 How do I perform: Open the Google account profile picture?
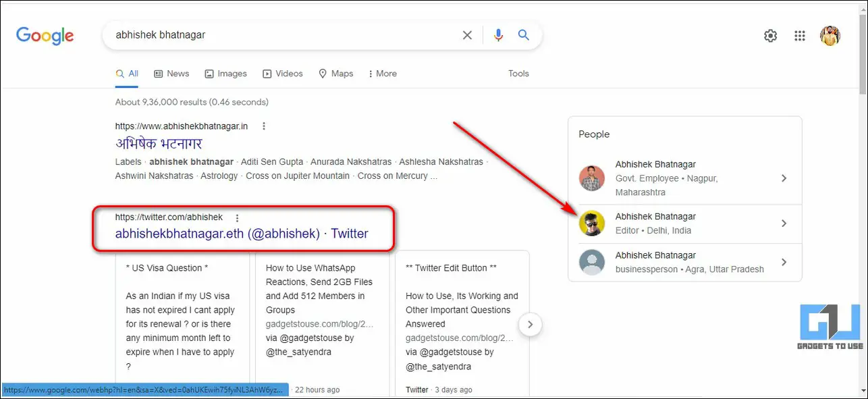pyautogui.click(x=830, y=36)
